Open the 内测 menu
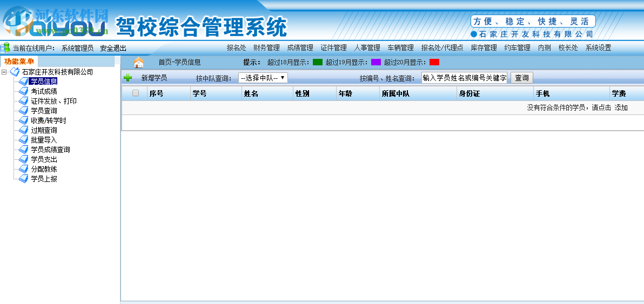 pos(545,48)
